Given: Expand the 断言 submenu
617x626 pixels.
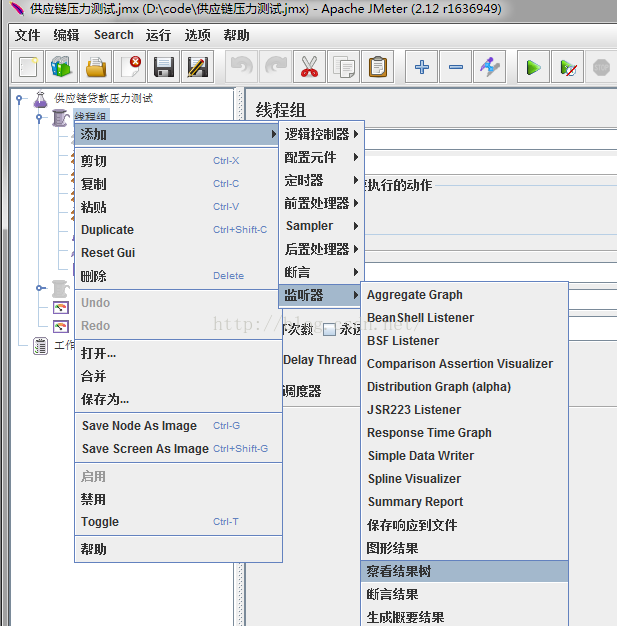Looking at the screenshot, I should (321, 272).
